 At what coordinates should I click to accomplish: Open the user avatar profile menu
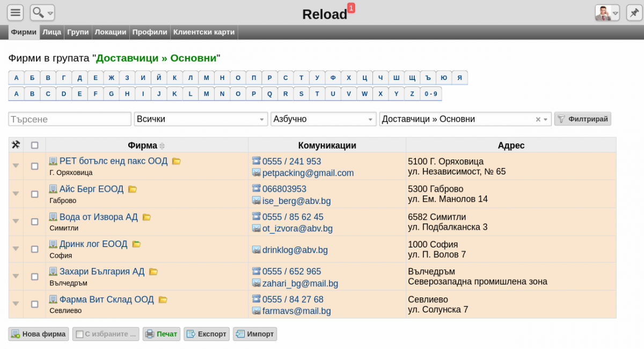click(x=607, y=12)
